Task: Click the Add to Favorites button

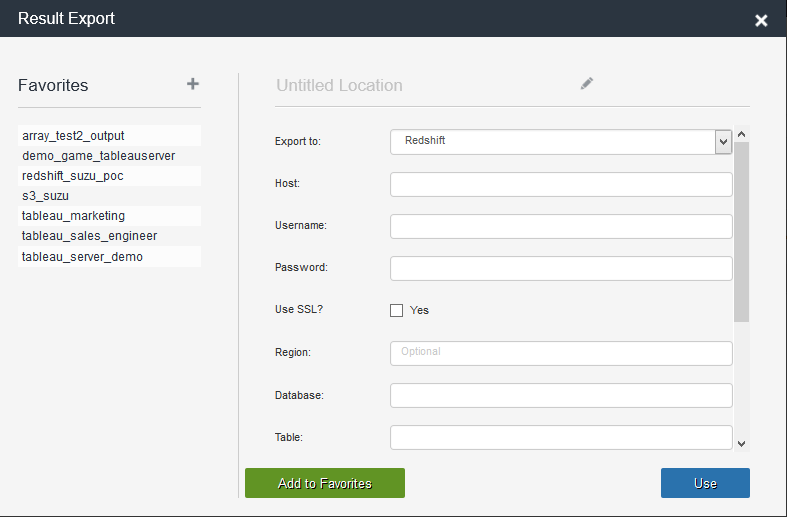Action: click(325, 483)
